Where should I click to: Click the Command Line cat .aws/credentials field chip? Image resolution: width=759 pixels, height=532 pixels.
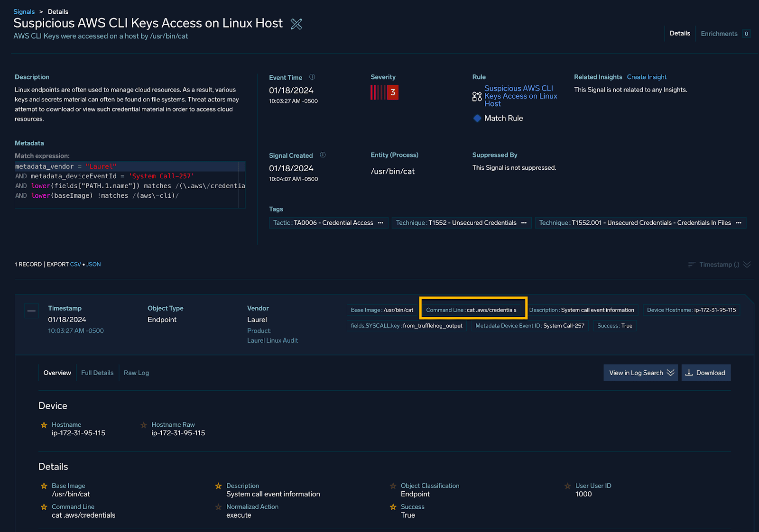[471, 310]
